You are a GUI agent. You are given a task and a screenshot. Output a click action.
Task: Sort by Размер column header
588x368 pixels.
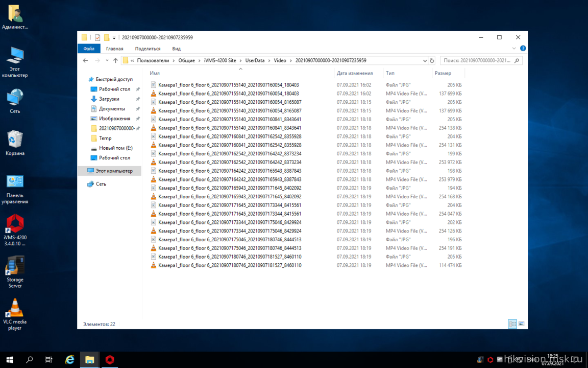pyautogui.click(x=443, y=73)
